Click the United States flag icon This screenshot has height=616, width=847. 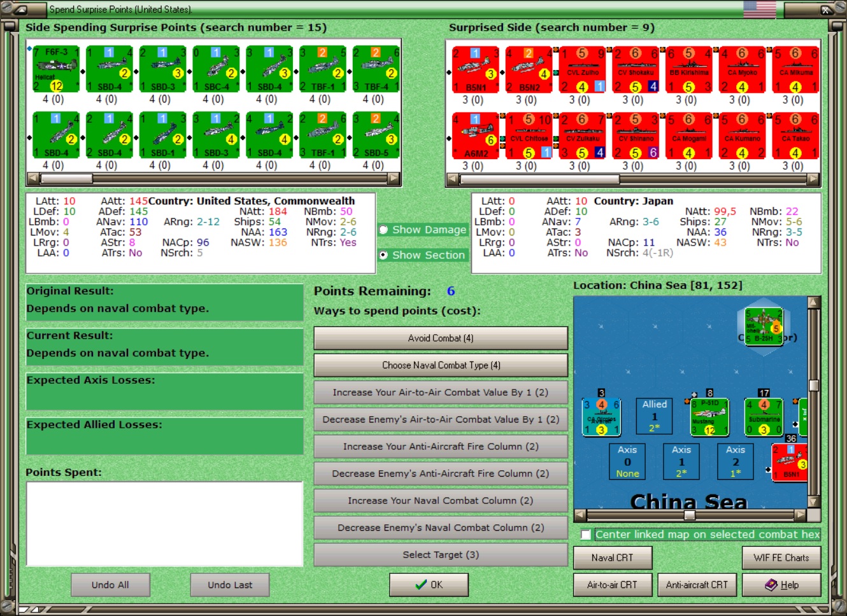760,9
